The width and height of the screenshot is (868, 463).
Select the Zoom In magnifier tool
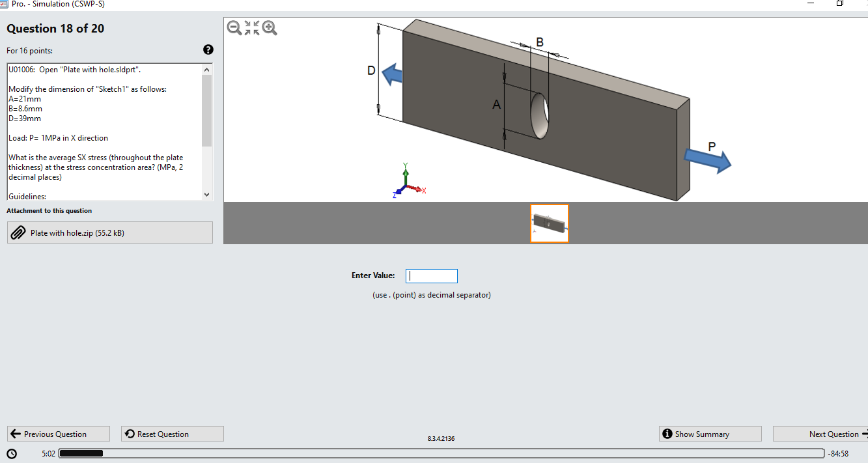(x=269, y=28)
